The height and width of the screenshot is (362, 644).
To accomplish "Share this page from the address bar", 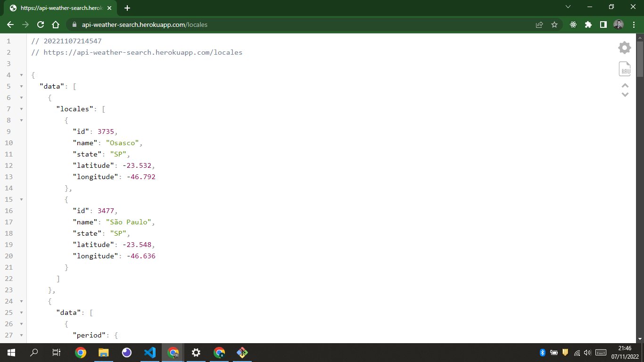I will point(539,25).
